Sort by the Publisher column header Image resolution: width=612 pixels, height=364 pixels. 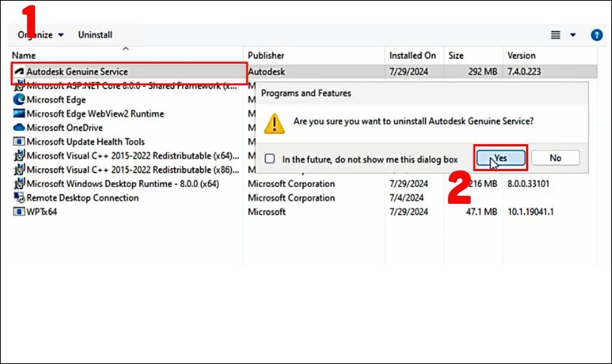[266, 55]
